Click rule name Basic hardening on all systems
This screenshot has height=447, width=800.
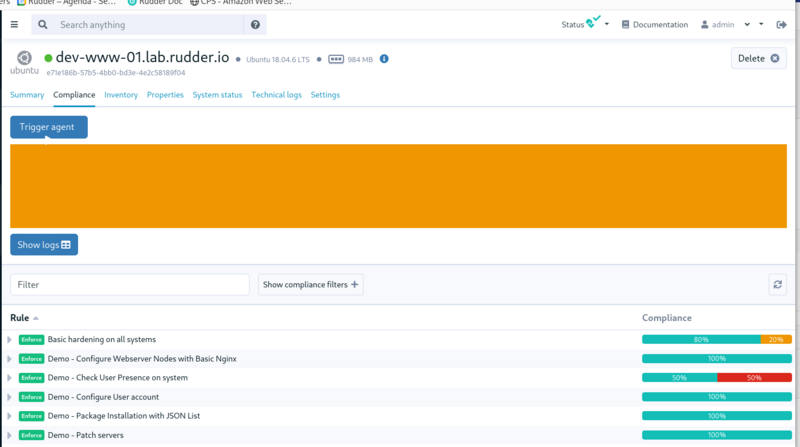(x=102, y=339)
